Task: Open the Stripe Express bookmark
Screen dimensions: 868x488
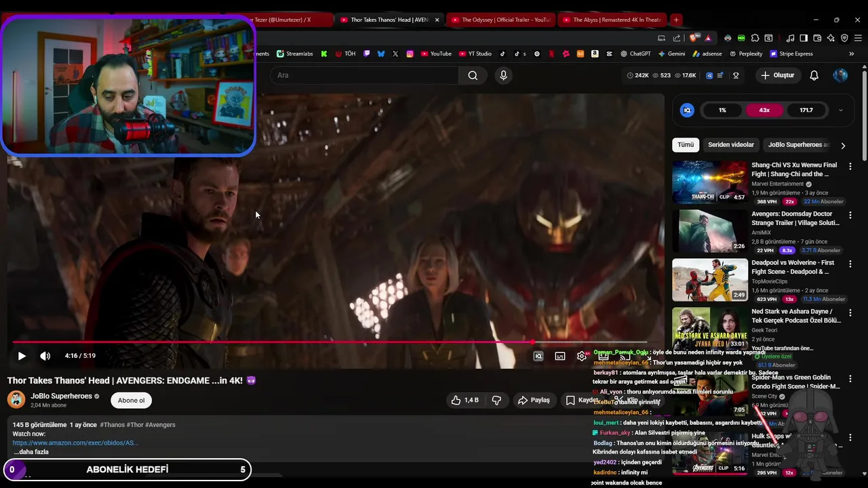Action: click(x=791, y=54)
